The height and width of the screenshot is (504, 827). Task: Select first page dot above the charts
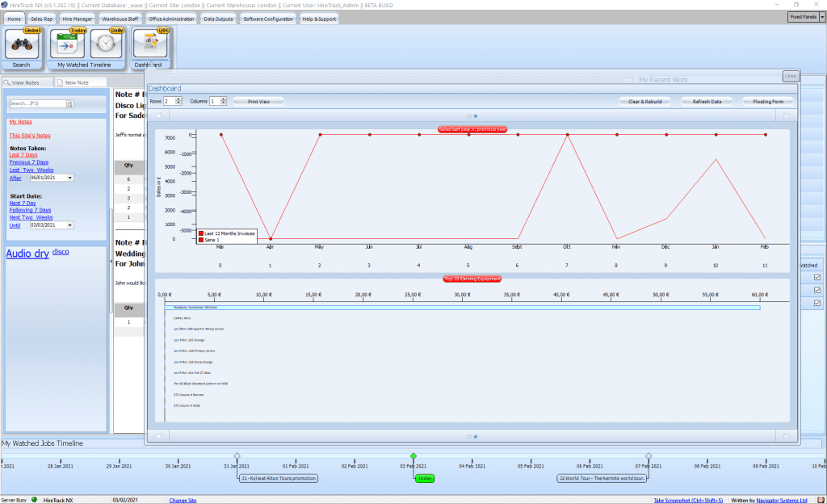[469, 116]
